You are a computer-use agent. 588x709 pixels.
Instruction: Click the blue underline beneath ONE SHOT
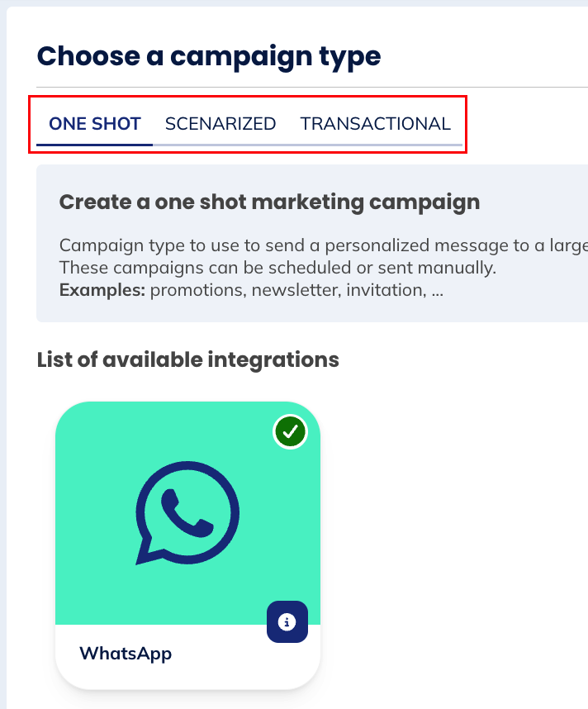click(95, 145)
